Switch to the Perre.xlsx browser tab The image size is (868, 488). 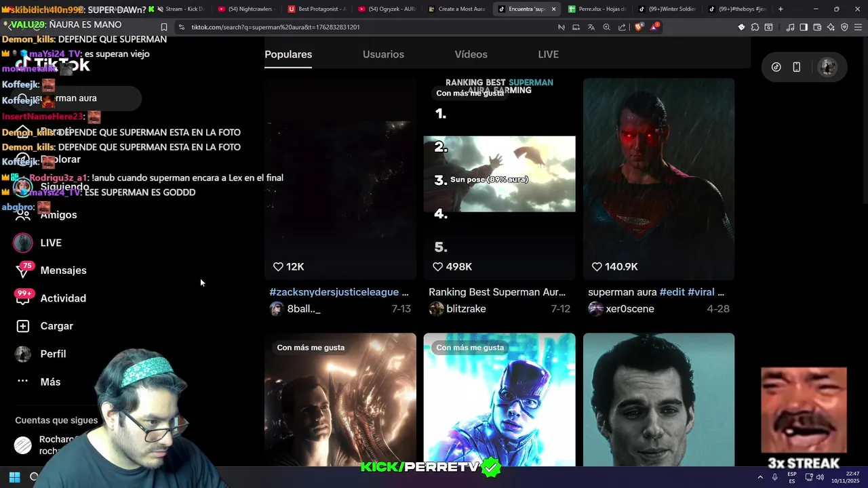coord(597,9)
